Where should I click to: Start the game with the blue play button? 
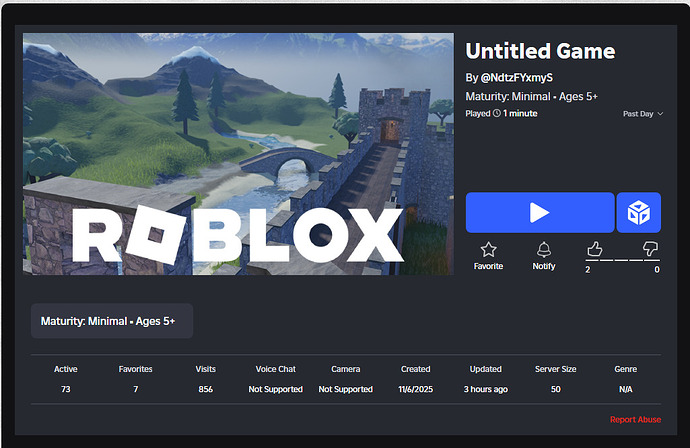point(540,213)
